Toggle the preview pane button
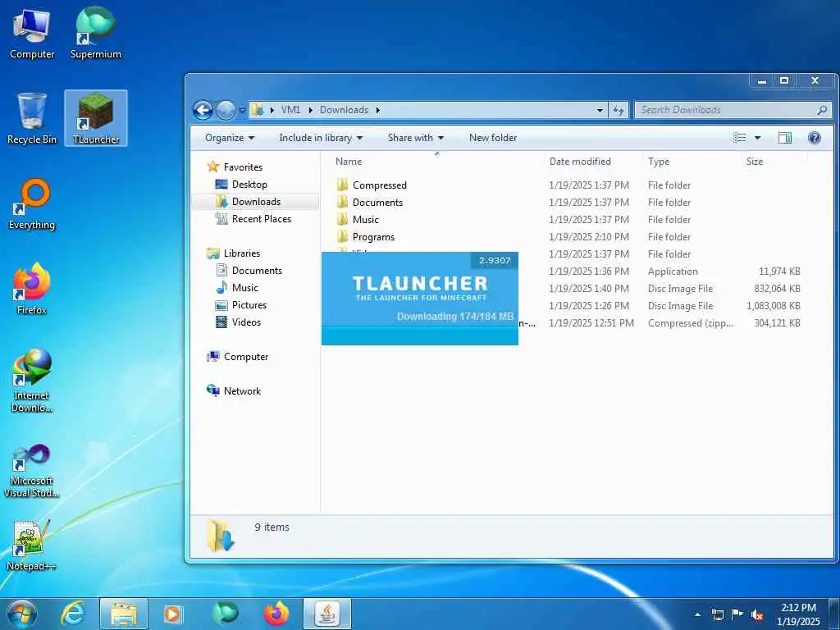Viewport: 840px width, 630px height. 785,138
